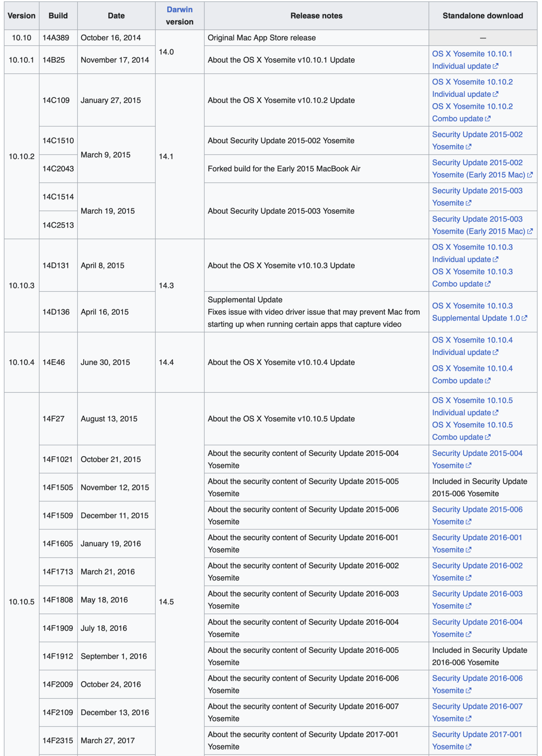Open Security Update 2016-007 Yosemite download link

(x=477, y=713)
